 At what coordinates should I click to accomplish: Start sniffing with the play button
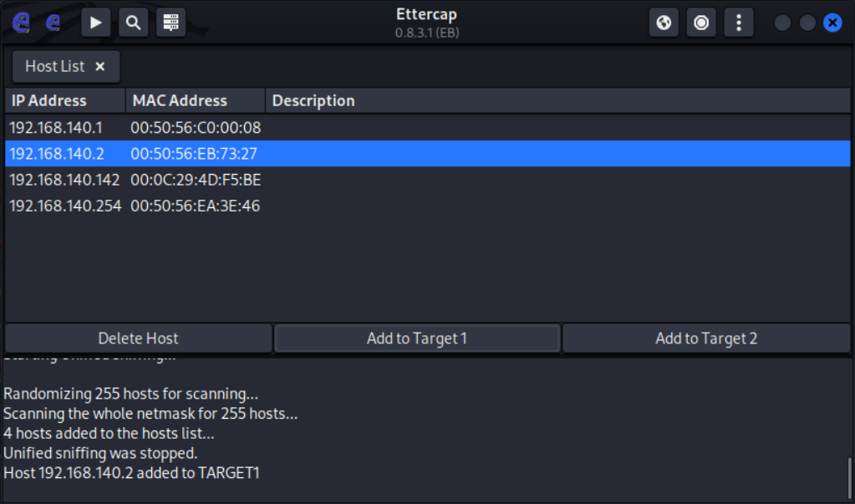tap(95, 23)
